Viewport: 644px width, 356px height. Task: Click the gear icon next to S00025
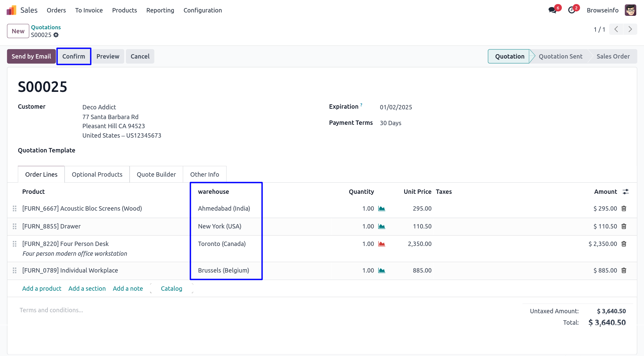pyautogui.click(x=56, y=35)
